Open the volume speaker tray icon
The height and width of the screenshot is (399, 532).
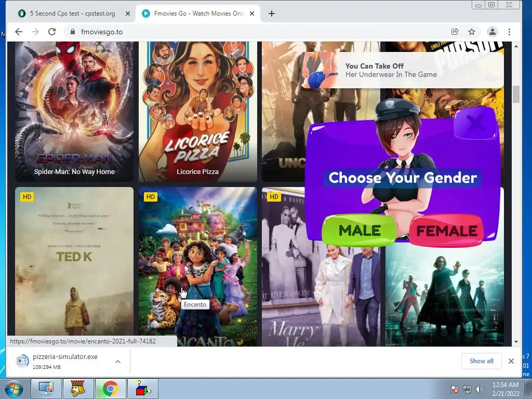tap(479, 389)
